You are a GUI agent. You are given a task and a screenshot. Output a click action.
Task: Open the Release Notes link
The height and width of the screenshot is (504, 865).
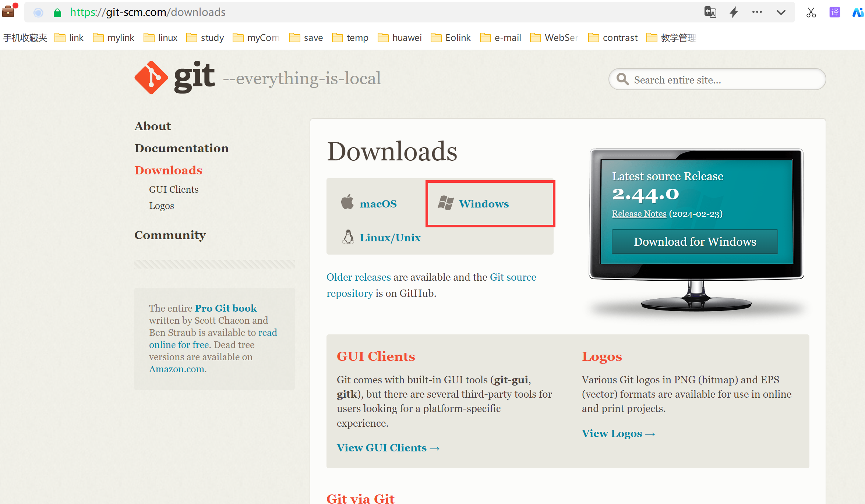click(x=639, y=213)
